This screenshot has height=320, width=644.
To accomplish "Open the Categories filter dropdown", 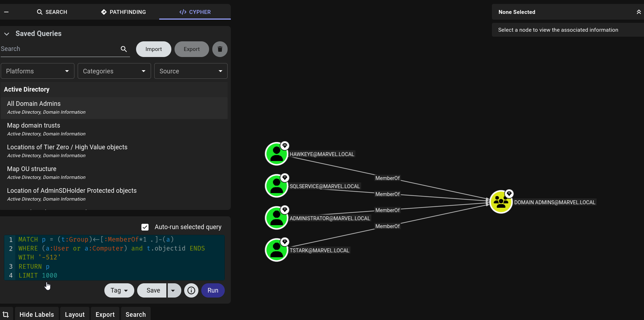I will (114, 71).
